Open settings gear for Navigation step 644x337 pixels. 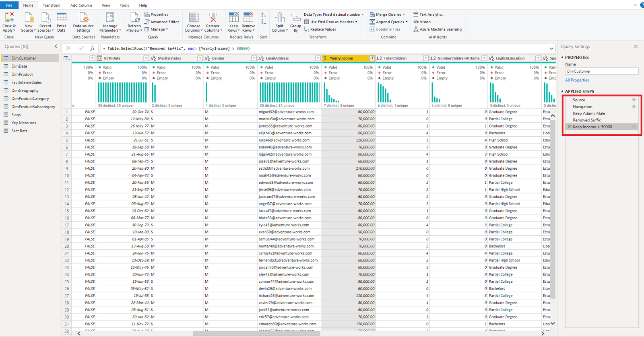pos(634,107)
